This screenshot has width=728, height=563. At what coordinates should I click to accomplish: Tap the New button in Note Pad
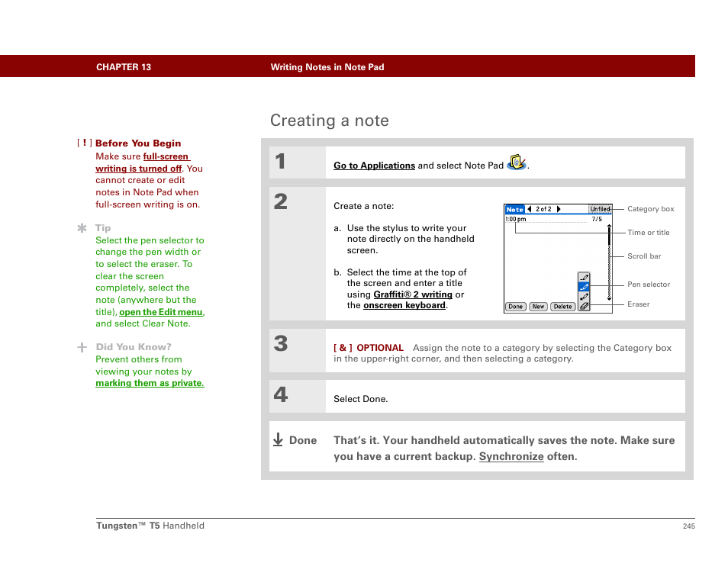(538, 307)
